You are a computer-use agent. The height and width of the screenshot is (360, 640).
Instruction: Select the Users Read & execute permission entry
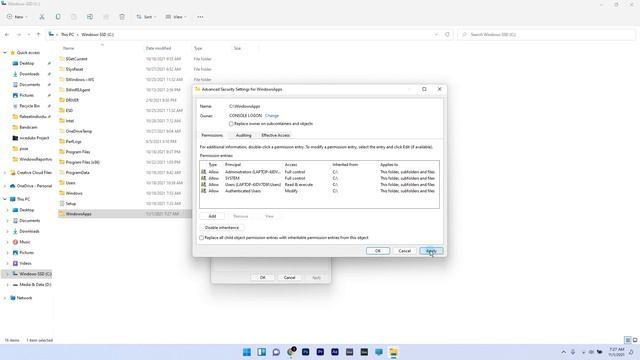(319, 184)
